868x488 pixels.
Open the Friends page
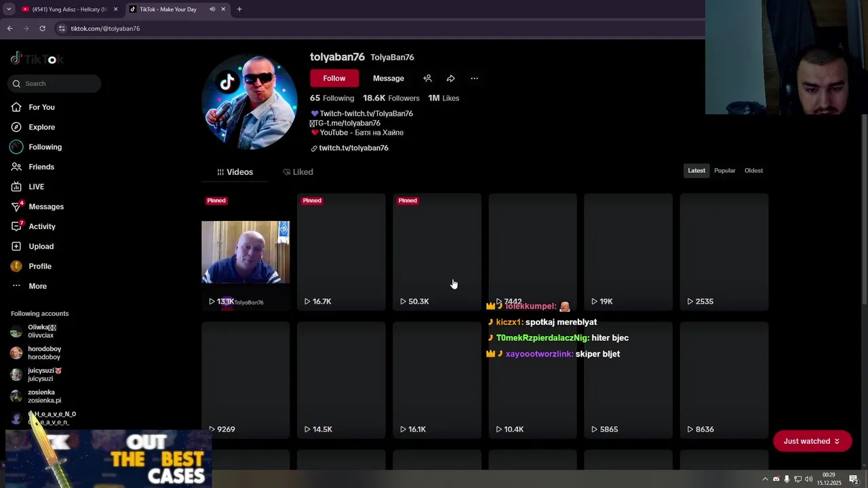click(x=33, y=167)
